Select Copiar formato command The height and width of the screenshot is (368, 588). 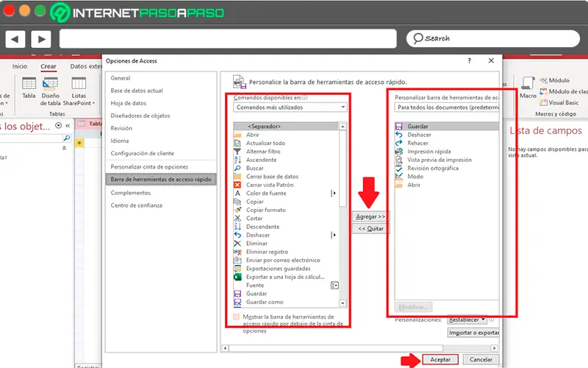click(x=286, y=210)
